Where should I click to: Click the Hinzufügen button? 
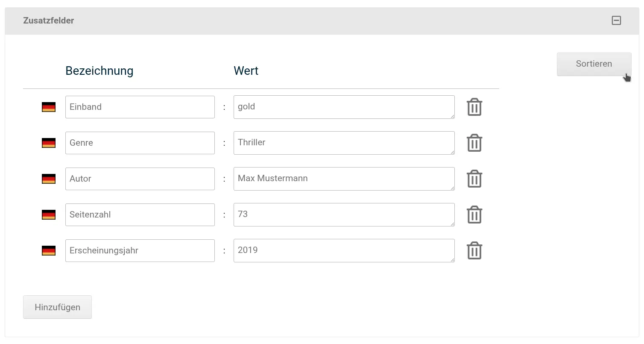pyautogui.click(x=57, y=307)
